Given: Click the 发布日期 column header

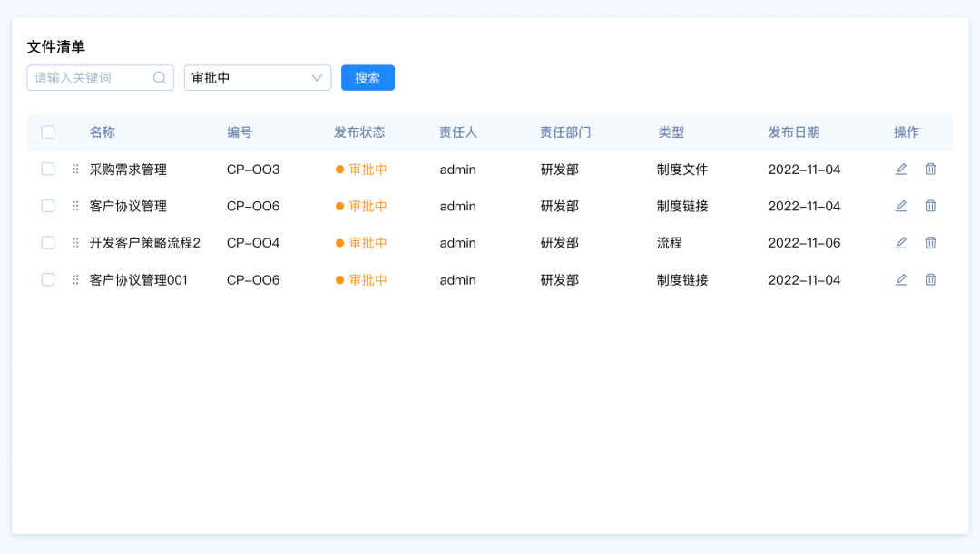Looking at the screenshot, I should click(x=793, y=132).
